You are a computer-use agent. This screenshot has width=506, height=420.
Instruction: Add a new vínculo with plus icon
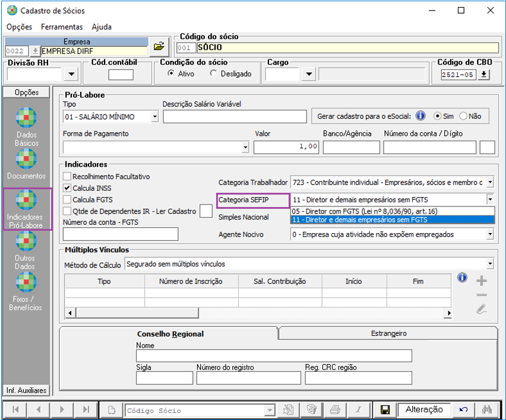pos(481,281)
